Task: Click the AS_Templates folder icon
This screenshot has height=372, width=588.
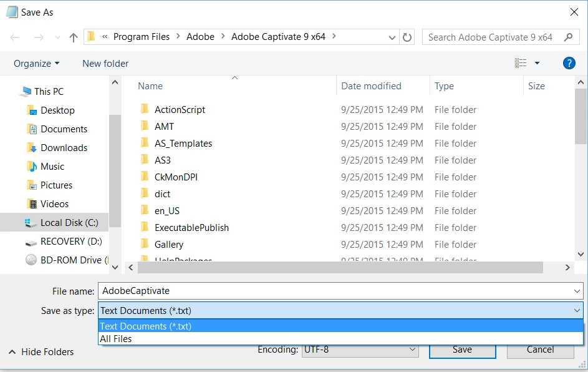Action: (x=145, y=143)
